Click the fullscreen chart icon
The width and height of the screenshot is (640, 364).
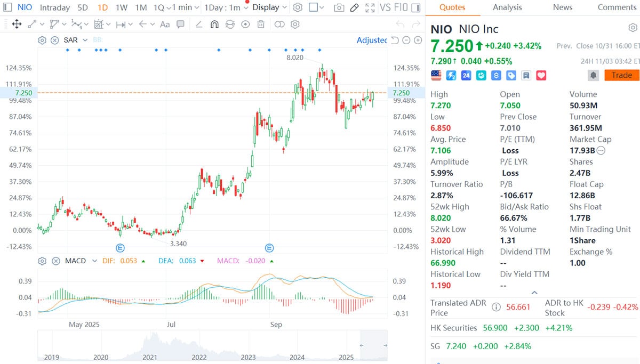click(x=370, y=7)
